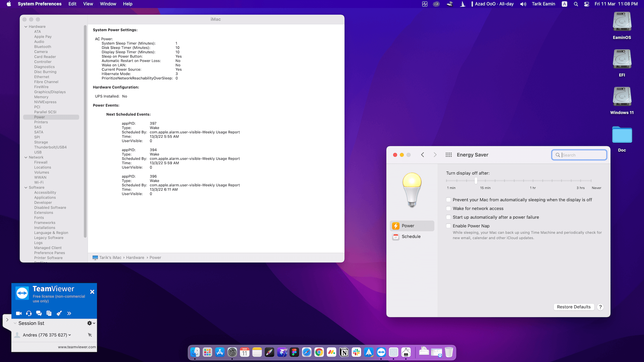Collapse the Session list section
This screenshot has height=362, width=644.
pos(15,323)
